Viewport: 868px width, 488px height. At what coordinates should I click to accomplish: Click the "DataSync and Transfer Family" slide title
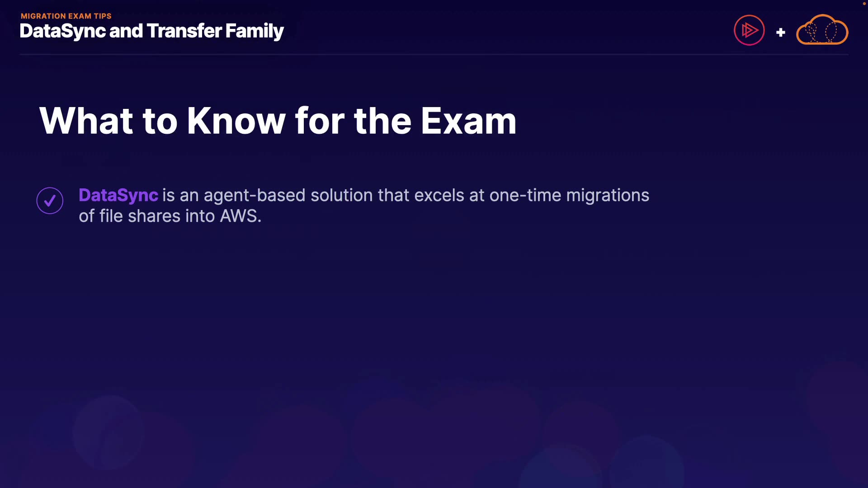(151, 31)
